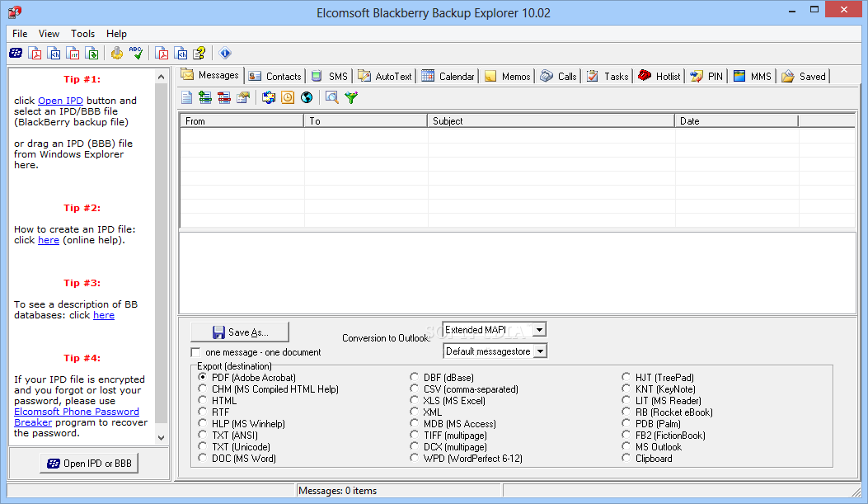Open the Memos tab
868x504 pixels.
pyautogui.click(x=507, y=77)
